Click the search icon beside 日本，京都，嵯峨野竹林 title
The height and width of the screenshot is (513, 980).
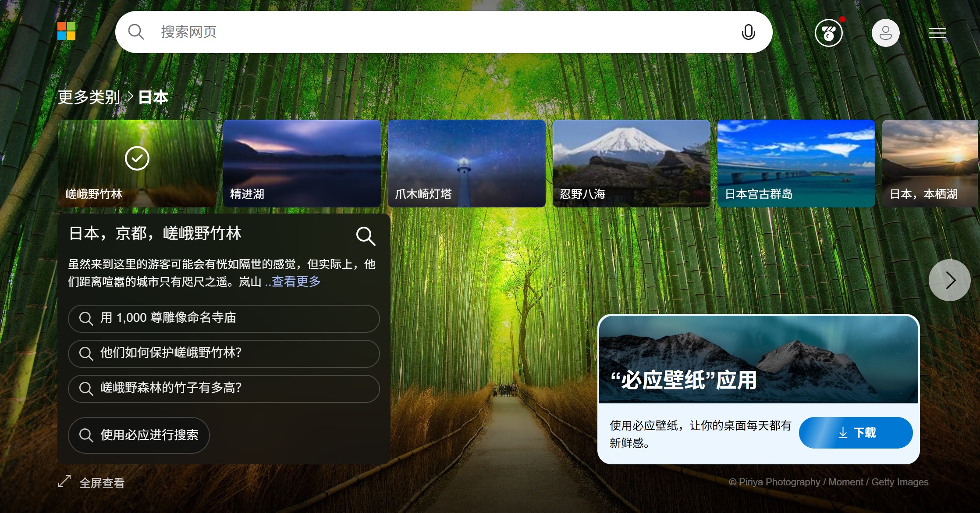click(x=366, y=236)
